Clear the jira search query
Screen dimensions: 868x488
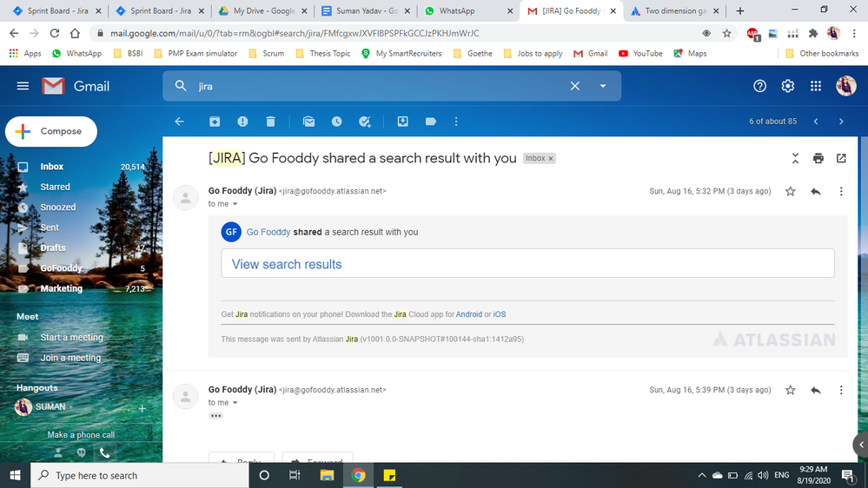pyautogui.click(x=575, y=86)
